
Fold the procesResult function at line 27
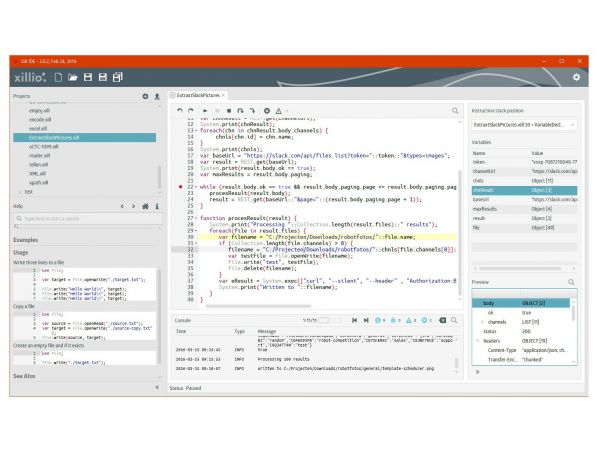tap(196, 218)
